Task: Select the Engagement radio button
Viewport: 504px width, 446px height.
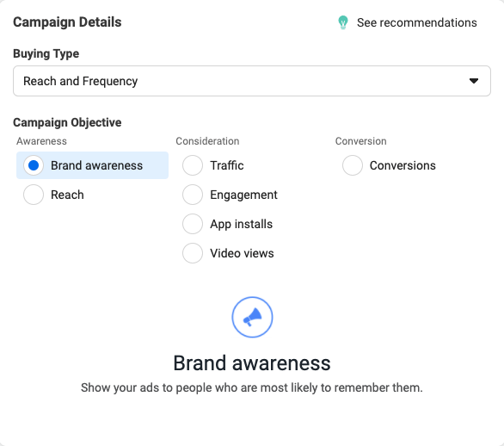Action: [x=193, y=195]
